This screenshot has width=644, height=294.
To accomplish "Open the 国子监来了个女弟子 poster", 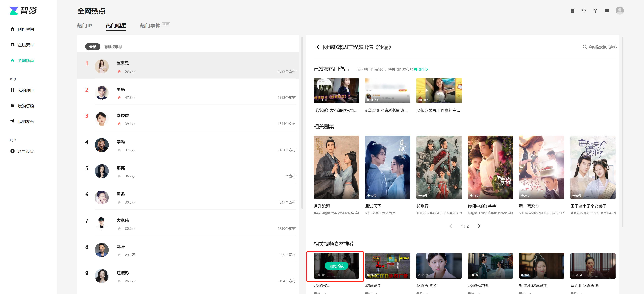I will coord(593,167).
